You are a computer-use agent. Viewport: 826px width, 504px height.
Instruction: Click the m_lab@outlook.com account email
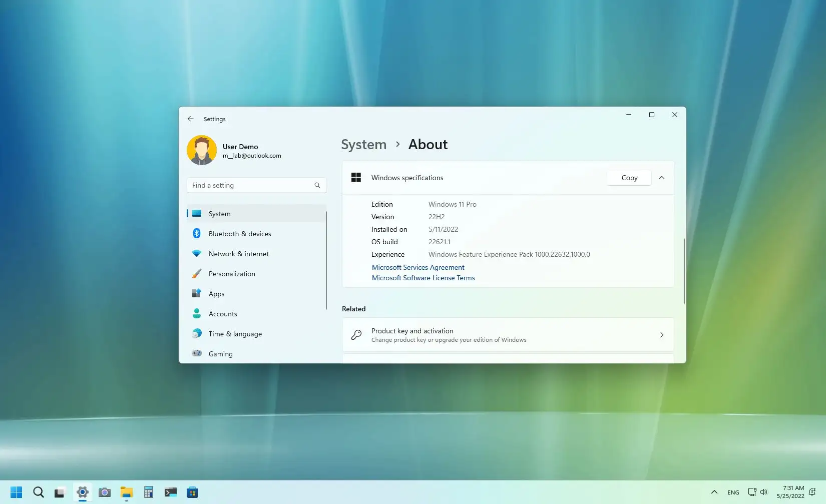tap(252, 156)
